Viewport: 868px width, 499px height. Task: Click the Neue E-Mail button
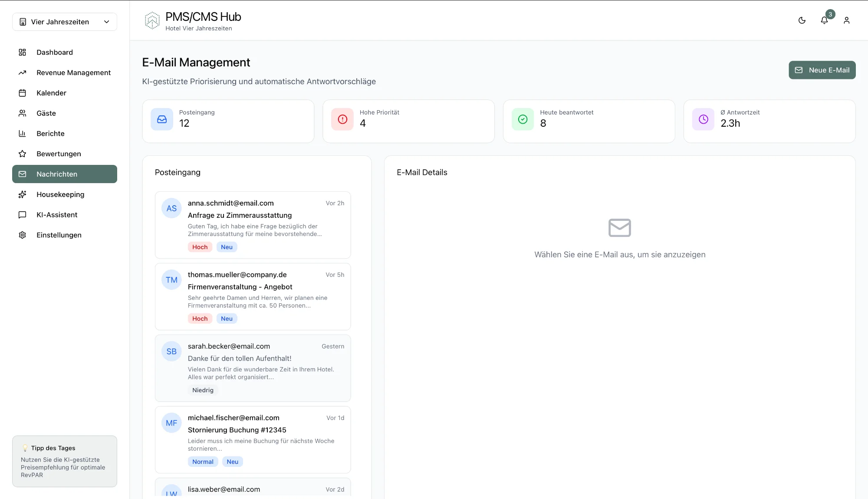[822, 70]
